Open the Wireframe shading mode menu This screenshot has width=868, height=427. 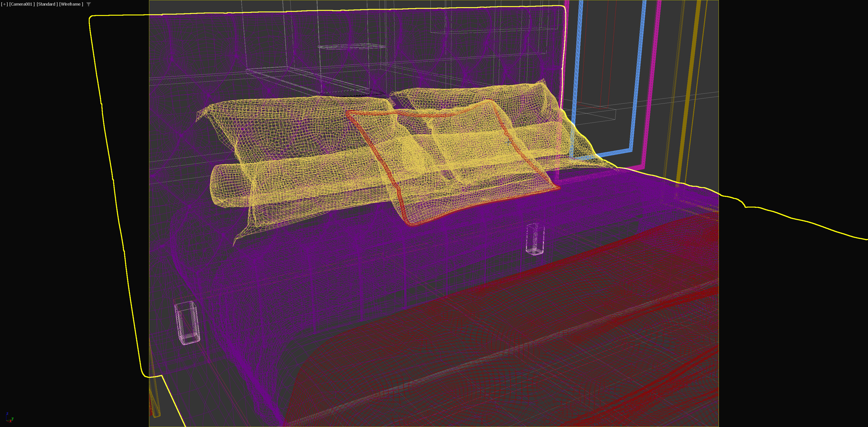coord(71,4)
